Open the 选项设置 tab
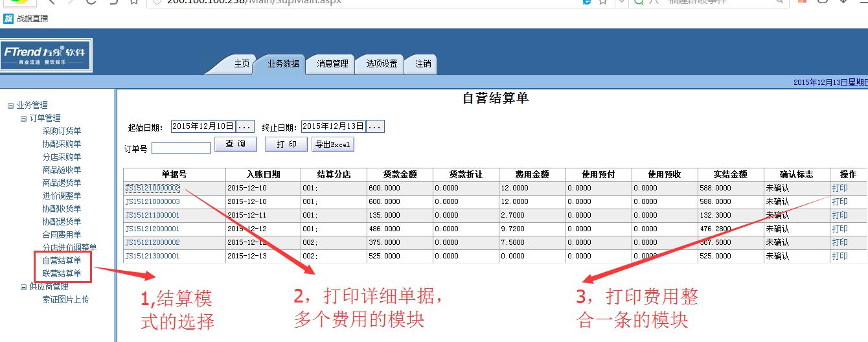The width and height of the screenshot is (868, 342). pos(382,64)
